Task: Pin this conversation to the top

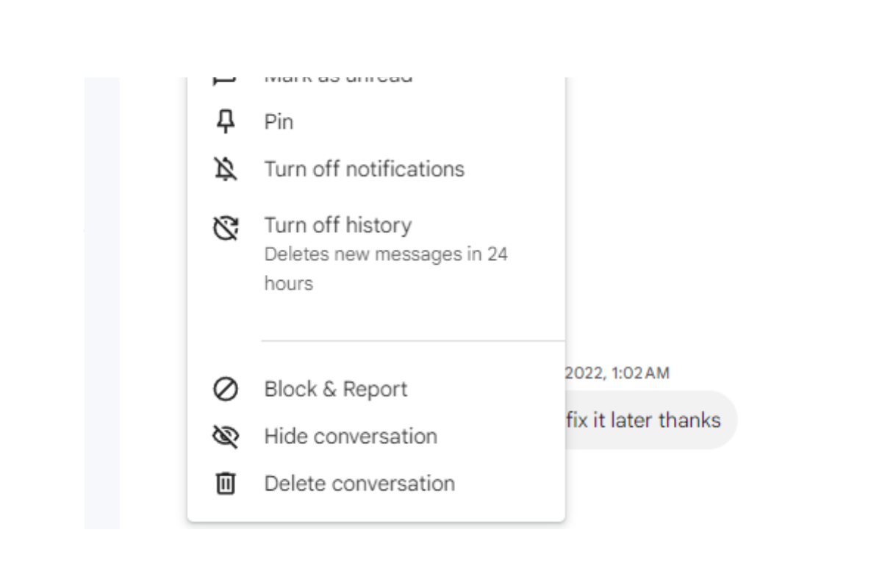Action: [x=278, y=121]
